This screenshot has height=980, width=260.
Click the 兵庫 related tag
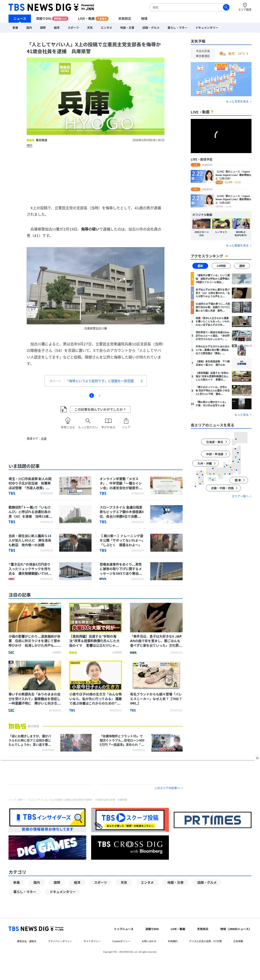point(44,439)
